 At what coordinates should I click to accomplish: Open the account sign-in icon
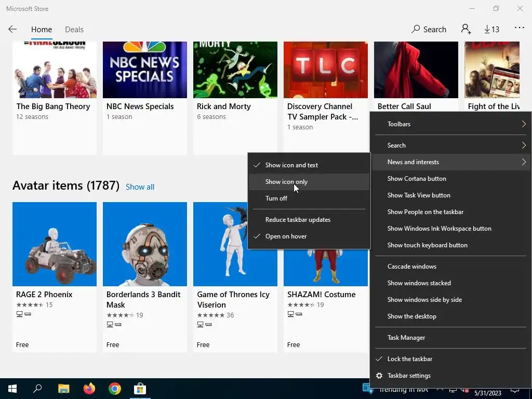pyautogui.click(x=466, y=29)
